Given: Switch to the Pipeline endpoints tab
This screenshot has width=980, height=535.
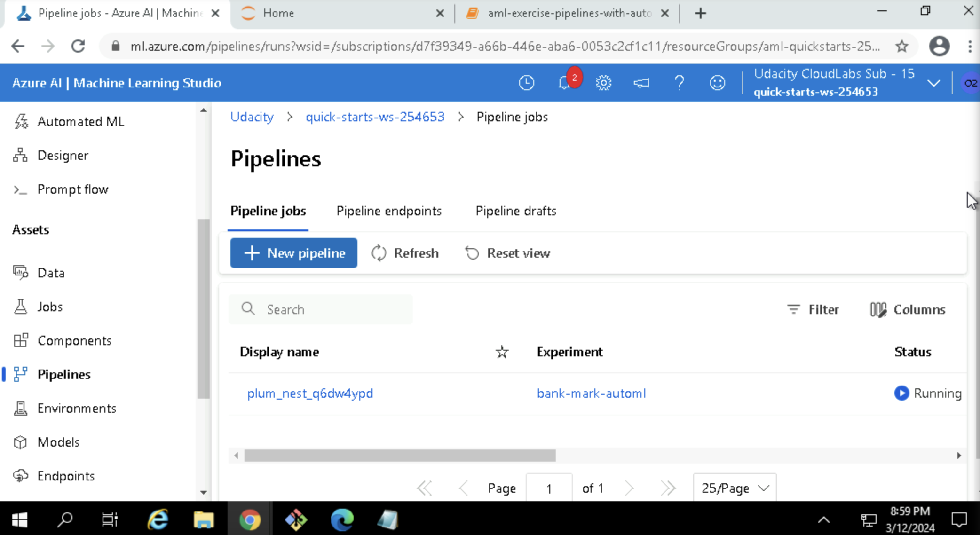Looking at the screenshot, I should point(389,211).
